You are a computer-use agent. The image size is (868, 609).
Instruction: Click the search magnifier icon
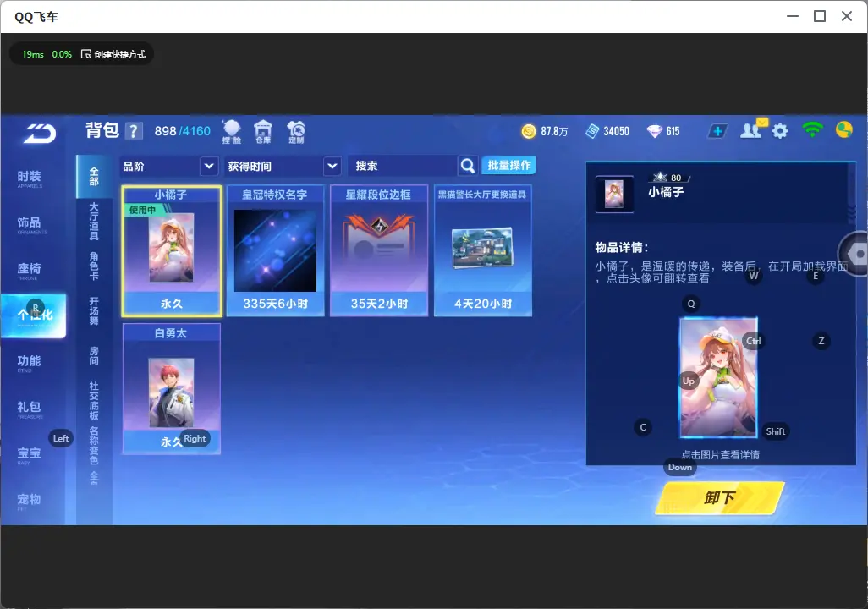(468, 166)
